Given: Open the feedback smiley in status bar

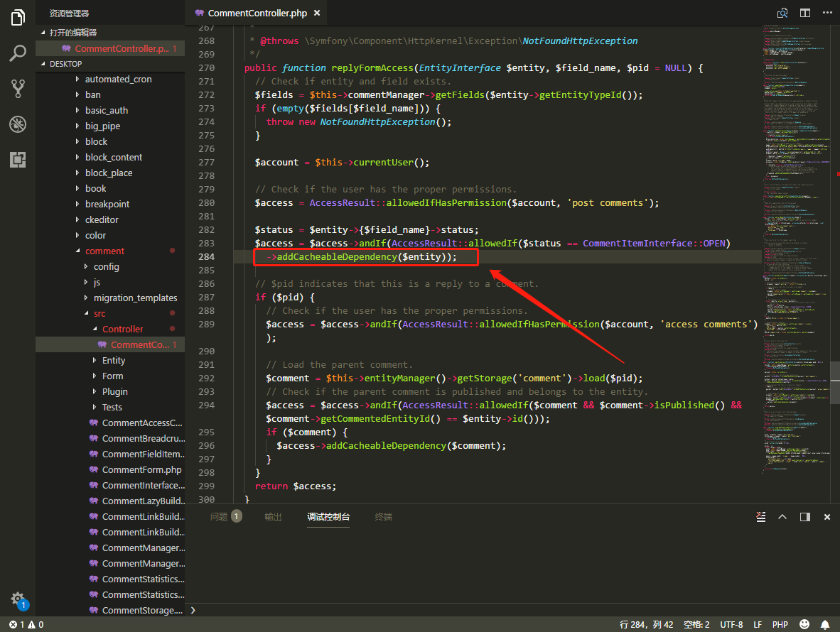Looking at the screenshot, I should [804, 624].
